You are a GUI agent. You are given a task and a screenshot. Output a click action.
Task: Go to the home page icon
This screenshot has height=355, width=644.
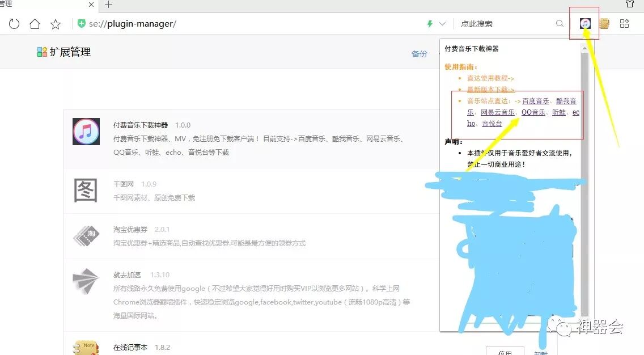(x=35, y=24)
